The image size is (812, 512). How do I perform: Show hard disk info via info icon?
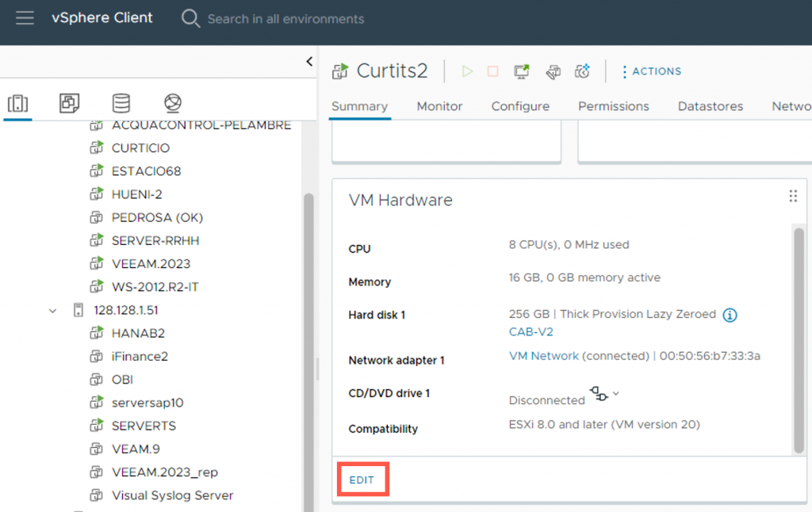coord(730,315)
